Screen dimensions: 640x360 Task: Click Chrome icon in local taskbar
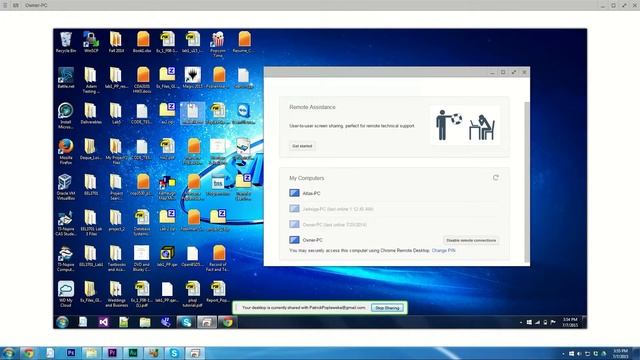29,353
